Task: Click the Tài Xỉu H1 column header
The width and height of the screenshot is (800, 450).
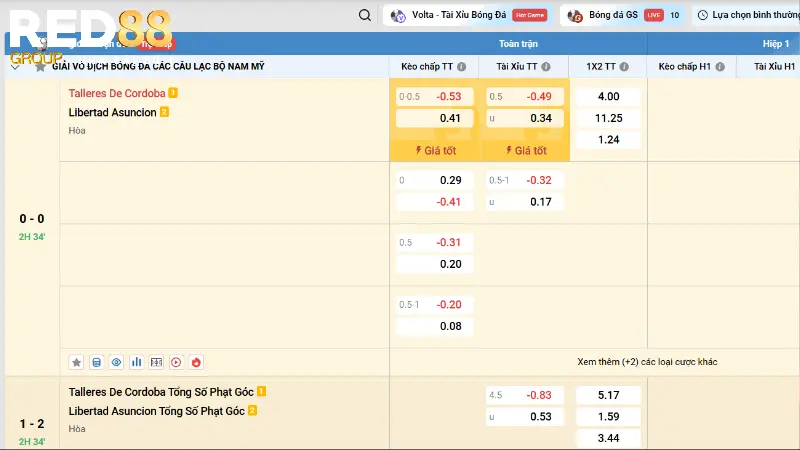Action: (774, 67)
